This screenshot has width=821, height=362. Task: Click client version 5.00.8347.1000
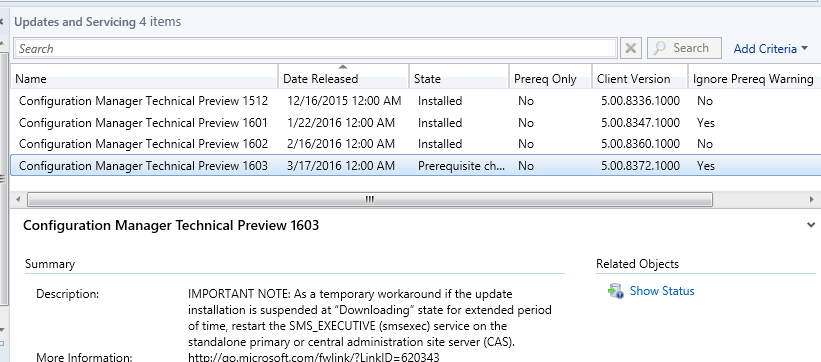pos(640,123)
